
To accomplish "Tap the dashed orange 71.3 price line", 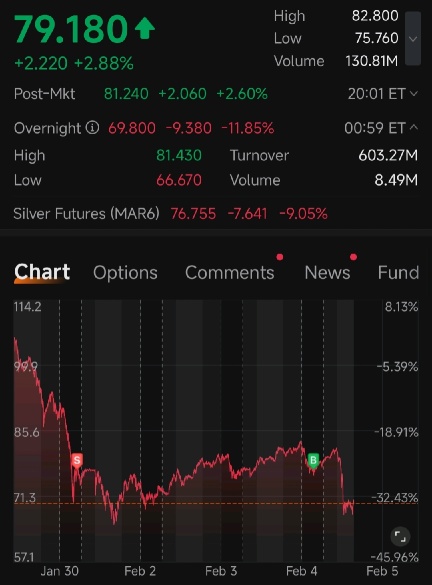I will 216,503.
